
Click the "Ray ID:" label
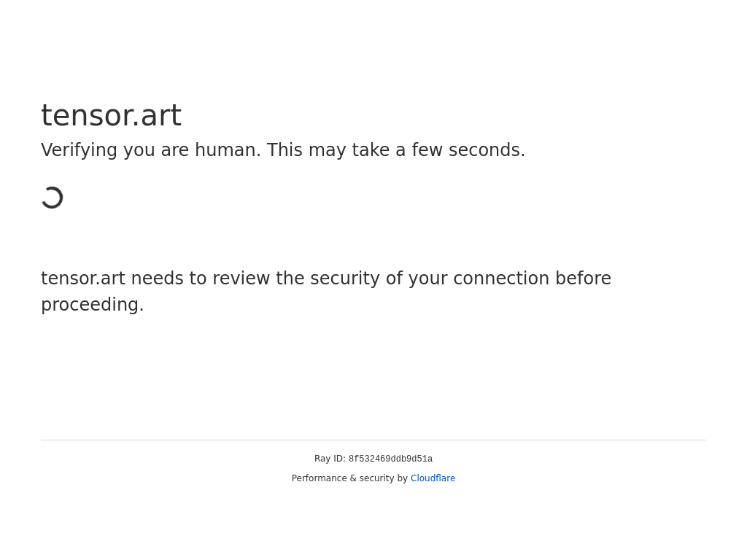[330, 459]
